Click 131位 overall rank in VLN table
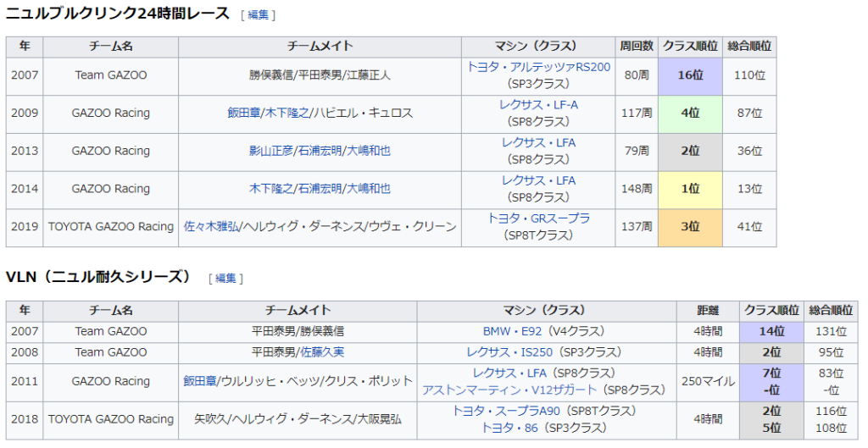The width and height of the screenshot is (868, 448). (831, 332)
